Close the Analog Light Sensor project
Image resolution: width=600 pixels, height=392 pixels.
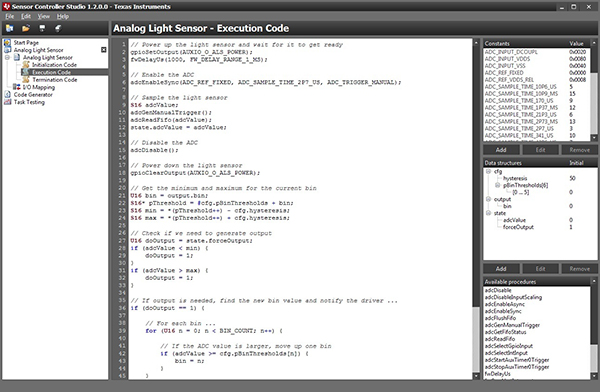pyautogui.click(x=103, y=50)
